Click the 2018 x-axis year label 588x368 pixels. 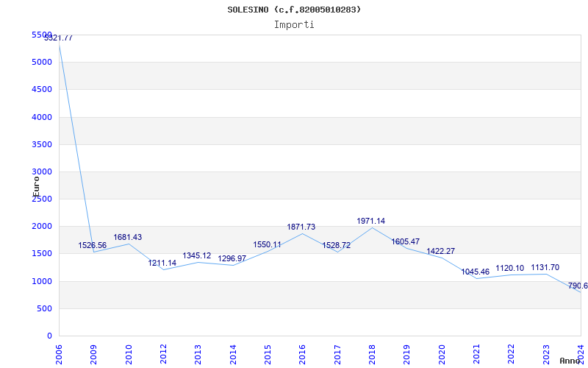(373, 355)
